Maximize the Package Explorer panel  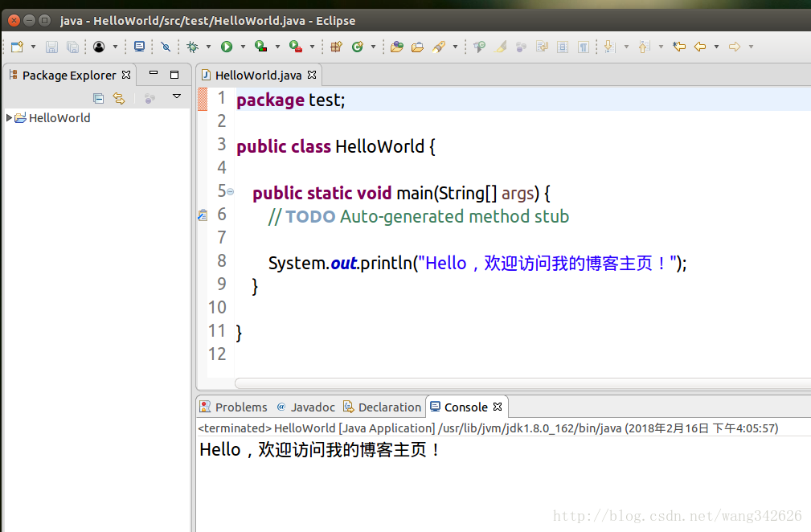click(174, 75)
